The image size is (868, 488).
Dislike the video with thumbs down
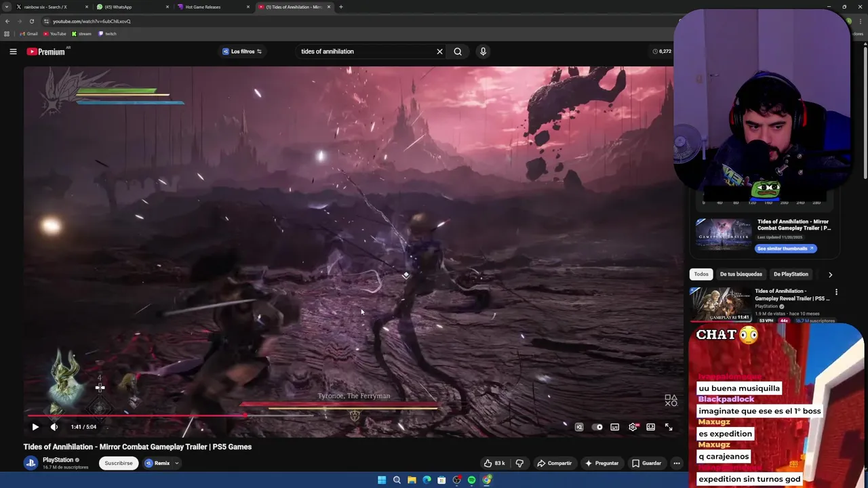tap(519, 463)
